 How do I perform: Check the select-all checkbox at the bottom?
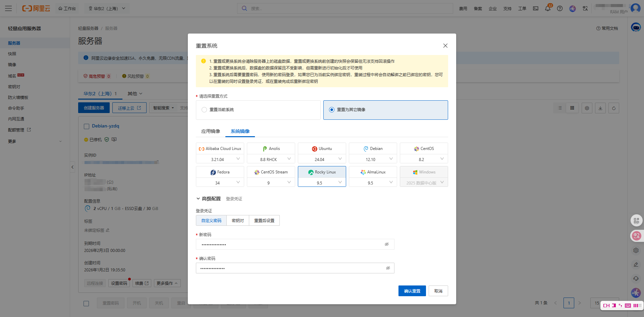pyautogui.click(x=86, y=304)
